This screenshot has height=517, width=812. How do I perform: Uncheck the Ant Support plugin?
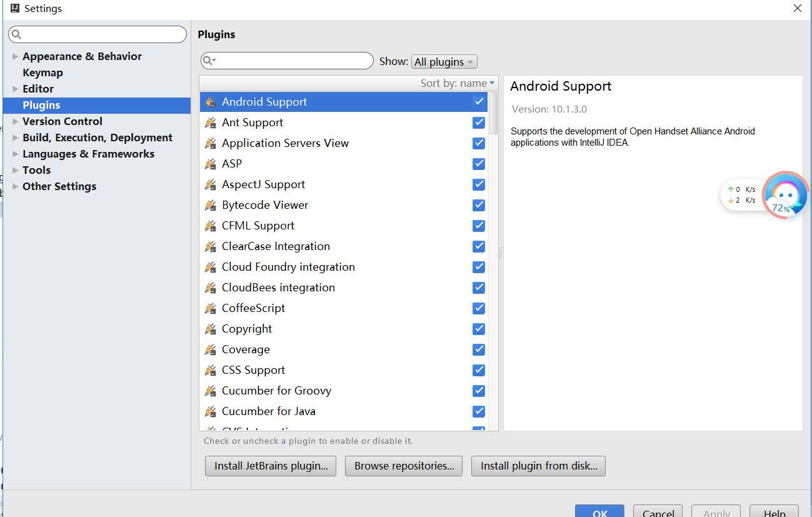click(479, 123)
